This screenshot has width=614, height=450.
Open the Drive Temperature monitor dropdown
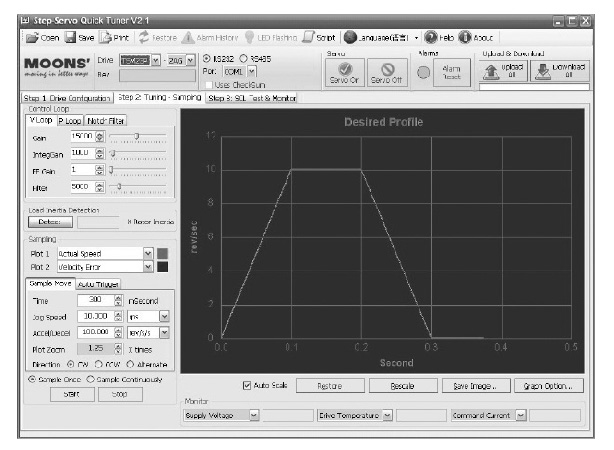point(387,415)
